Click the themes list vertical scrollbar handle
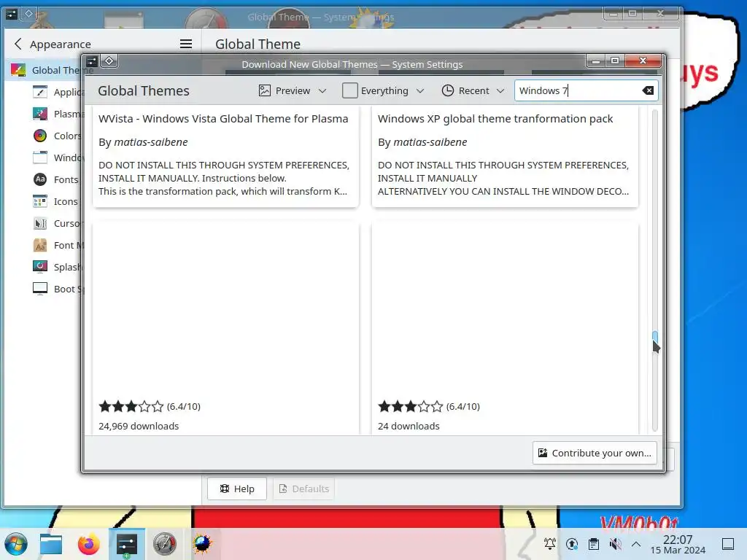The image size is (747, 560). click(x=655, y=338)
